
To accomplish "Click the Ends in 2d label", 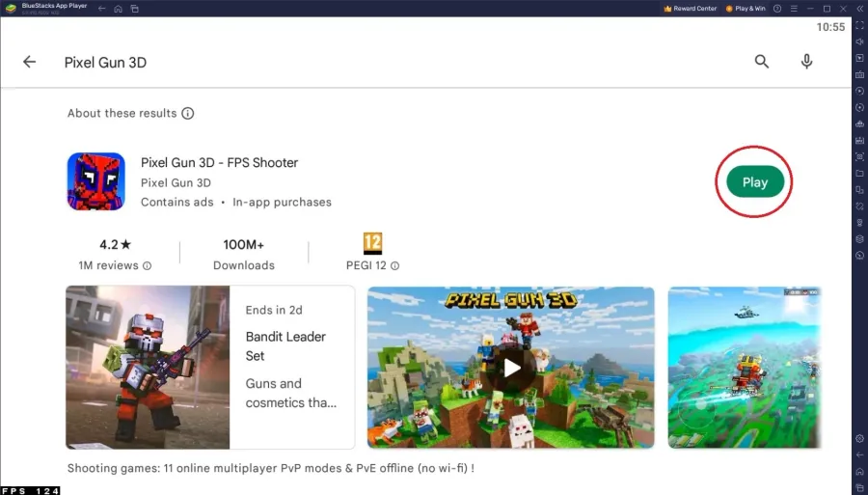I will point(274,310).
